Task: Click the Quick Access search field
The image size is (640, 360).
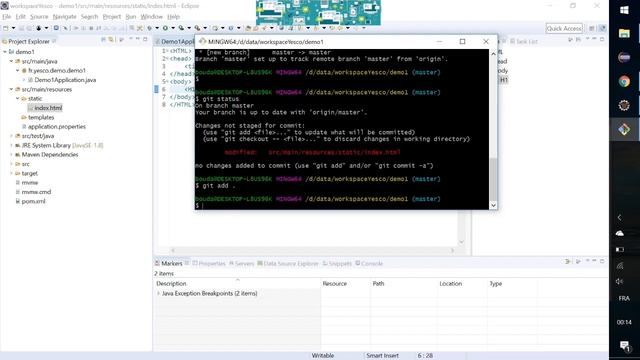Action: click(x=564, y=28)
